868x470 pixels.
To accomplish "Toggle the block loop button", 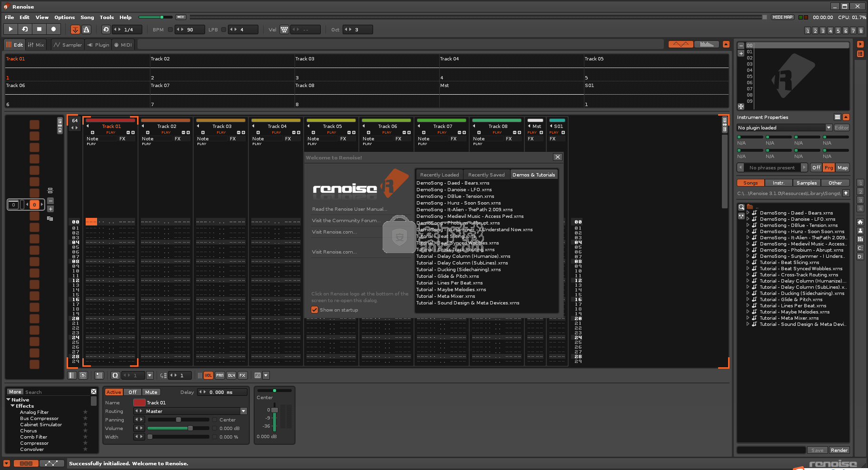I will point(106,29).
